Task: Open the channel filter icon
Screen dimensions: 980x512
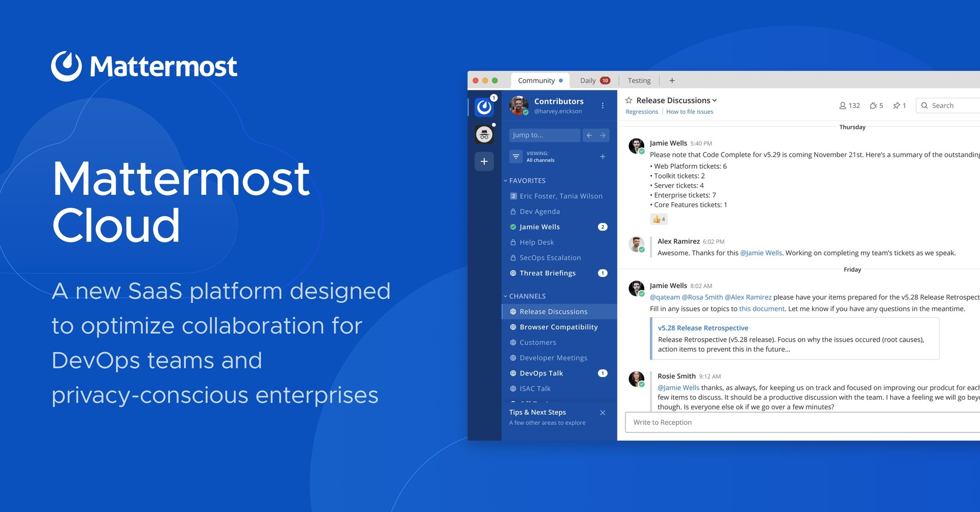Action: click(516, 157)
